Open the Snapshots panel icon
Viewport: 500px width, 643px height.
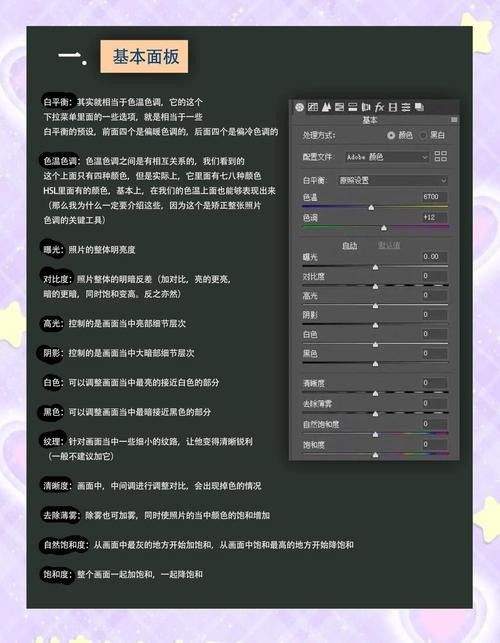coord(419,107)
